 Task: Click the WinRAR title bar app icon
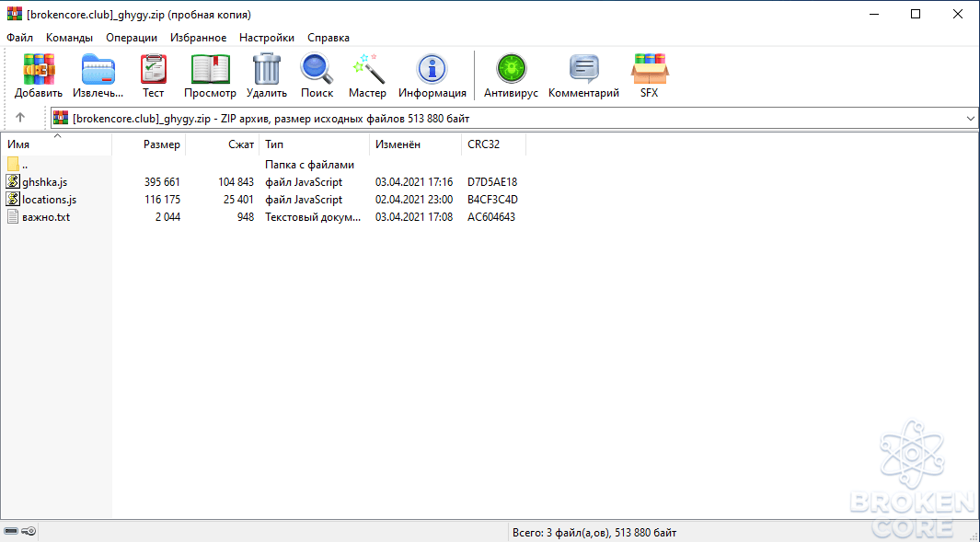pyautogui.click(x=14, y=14)
